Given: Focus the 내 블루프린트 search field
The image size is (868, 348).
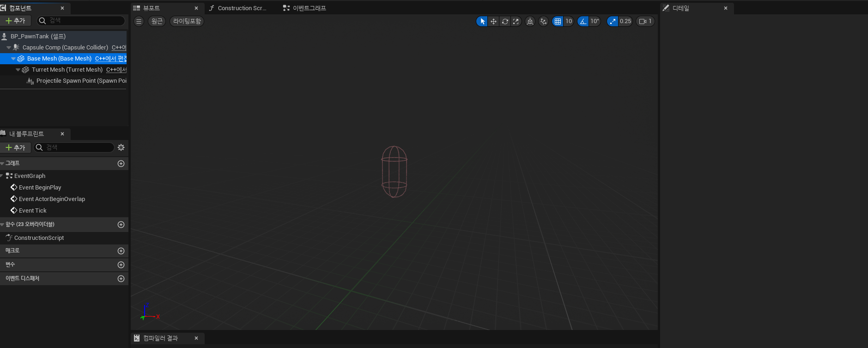Looking at the screenshot, I should (74, 147).
